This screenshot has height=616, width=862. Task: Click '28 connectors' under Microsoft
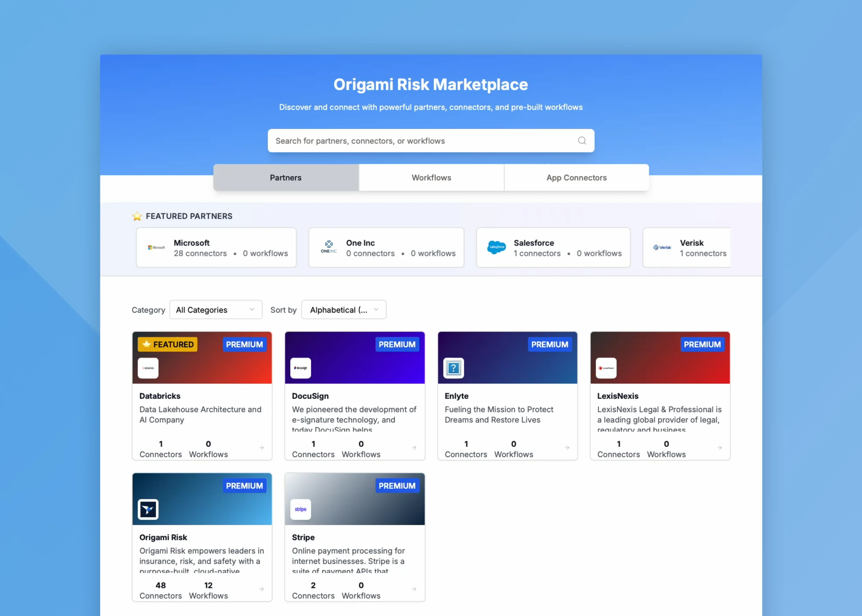[200, 253]
